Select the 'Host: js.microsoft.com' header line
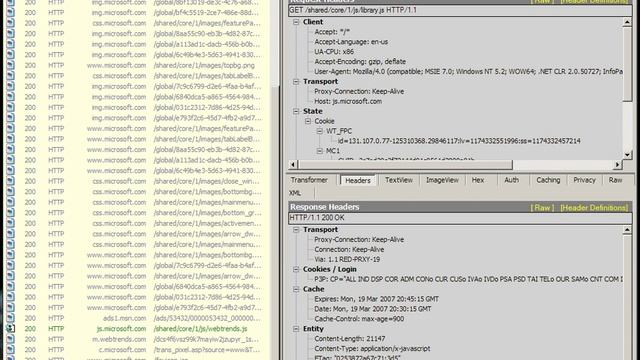The width and height of the screenshot is (640, 360). click(348, 101)
